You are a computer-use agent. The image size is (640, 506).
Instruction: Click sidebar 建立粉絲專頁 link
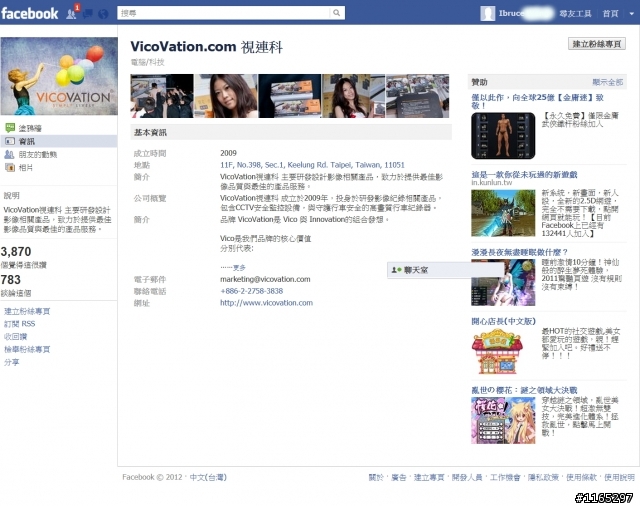pos(27,311)
